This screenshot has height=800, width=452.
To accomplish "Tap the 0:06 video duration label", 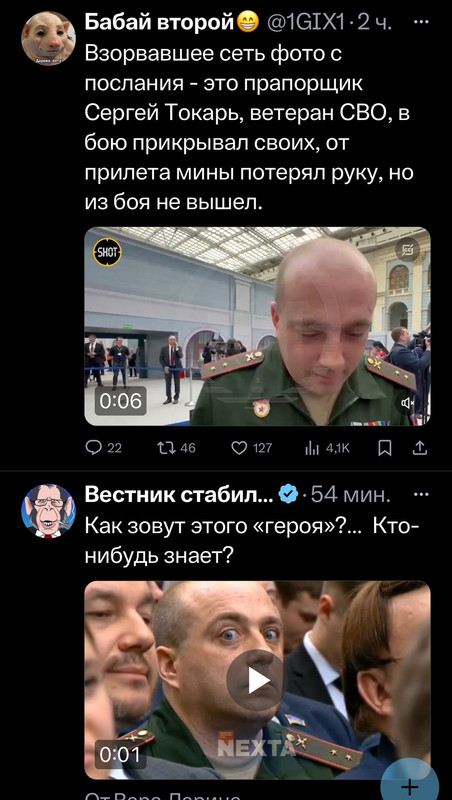I will [x=120, y=401].
